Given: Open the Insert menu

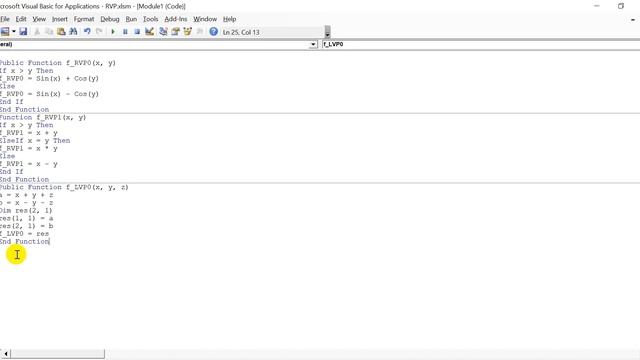Looking at the screenshot, I should (60, 19).
